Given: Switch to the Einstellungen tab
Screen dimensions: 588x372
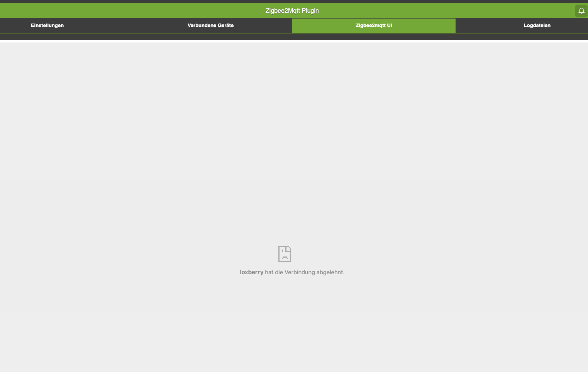Looking at the screenshot, I should pos(47,25).
